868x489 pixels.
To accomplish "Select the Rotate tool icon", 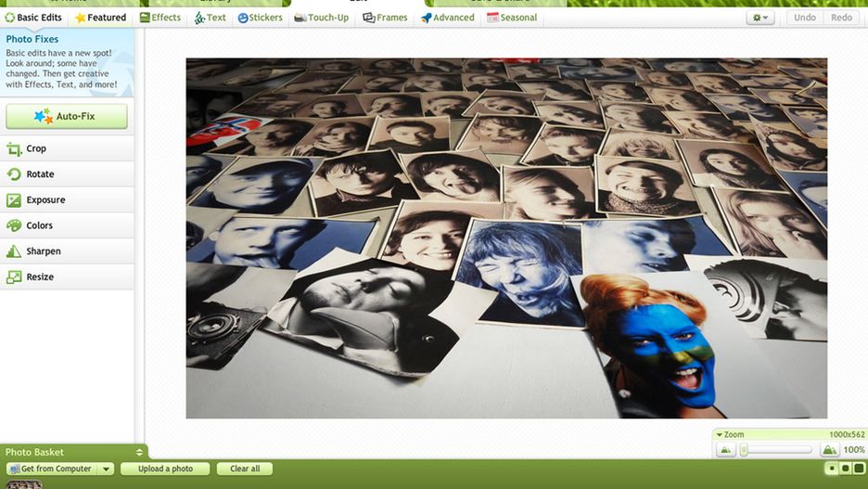I will click(14, 174).
